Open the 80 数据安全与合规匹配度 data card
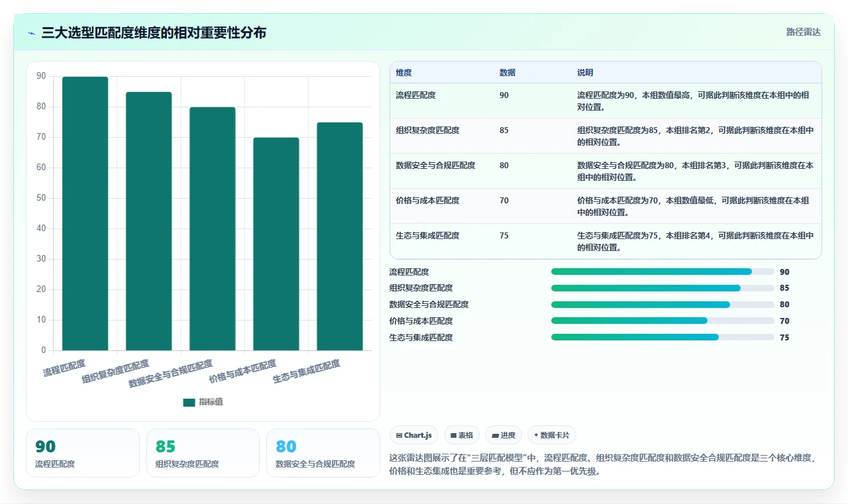The height and width of the screenshot is (504, 848). (323, 453)
